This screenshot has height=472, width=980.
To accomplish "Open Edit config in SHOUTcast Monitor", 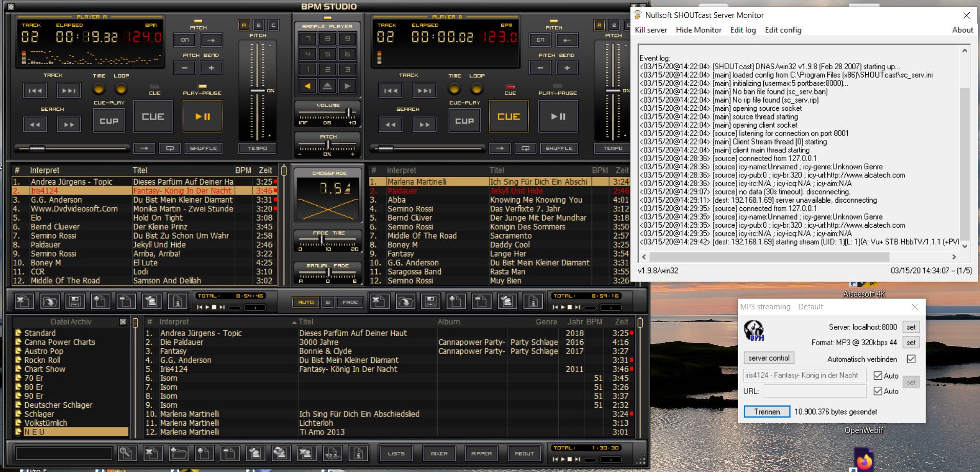I will [x=783, y=30].
